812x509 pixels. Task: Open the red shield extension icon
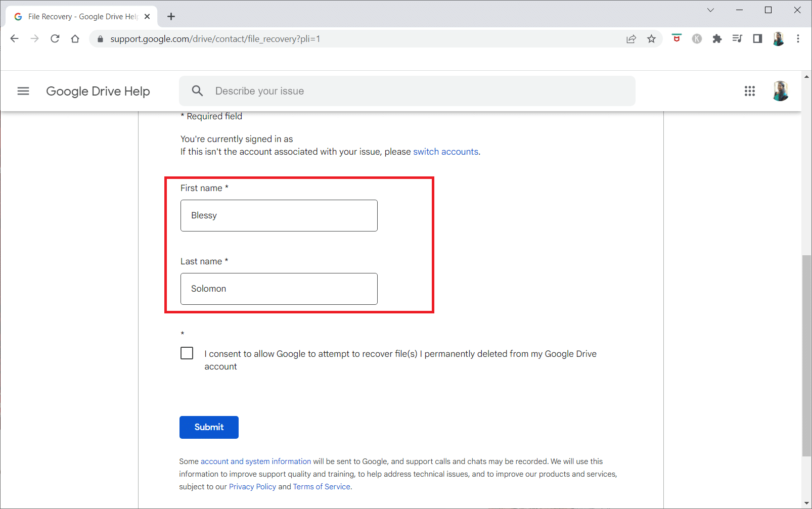point(676,38)
